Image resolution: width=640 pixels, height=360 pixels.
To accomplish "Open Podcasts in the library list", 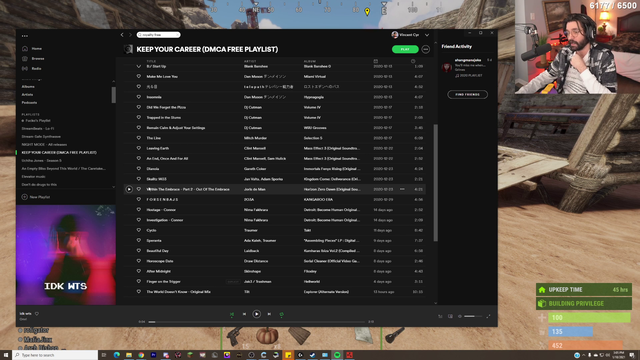I will 29,102.
